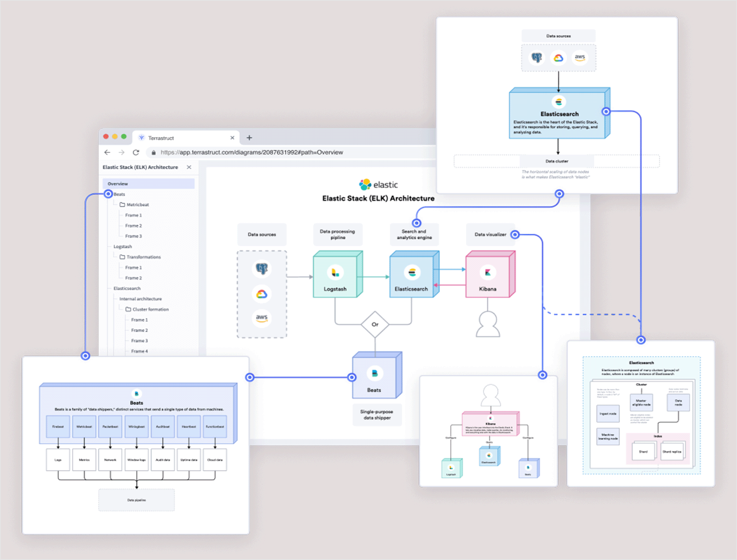
Task: Click the link dot left of Beats cube
Action: (352, 377)
